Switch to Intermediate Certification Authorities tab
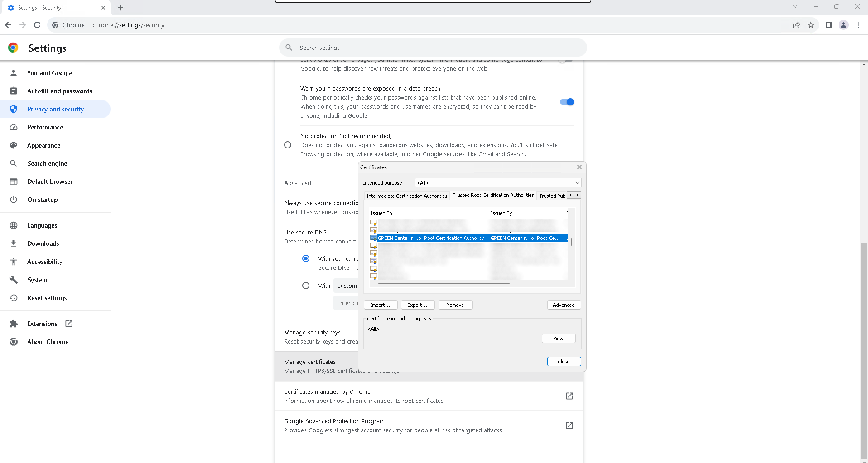Viewport: 868px width, 463px height. click(406, 196)
